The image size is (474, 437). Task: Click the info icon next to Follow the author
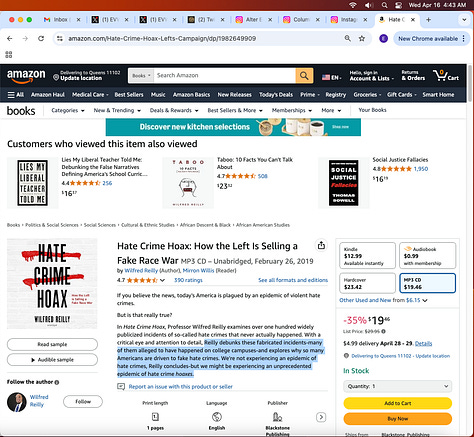click(x=57, y=382)
